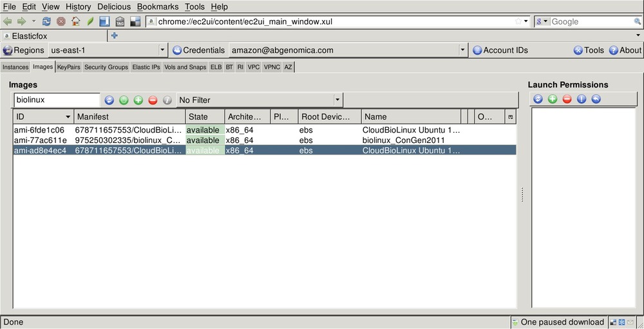Sort by the State column header

[x=205, y=117]
